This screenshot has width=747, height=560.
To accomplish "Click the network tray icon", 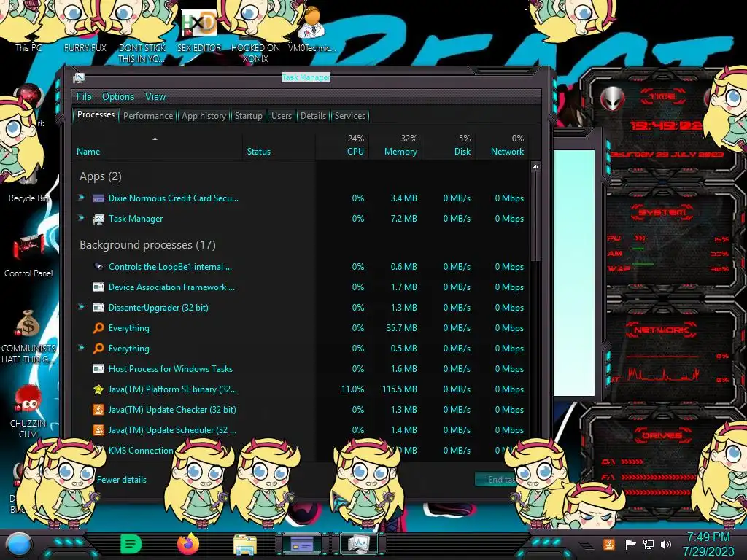I will tap(649, 544).
